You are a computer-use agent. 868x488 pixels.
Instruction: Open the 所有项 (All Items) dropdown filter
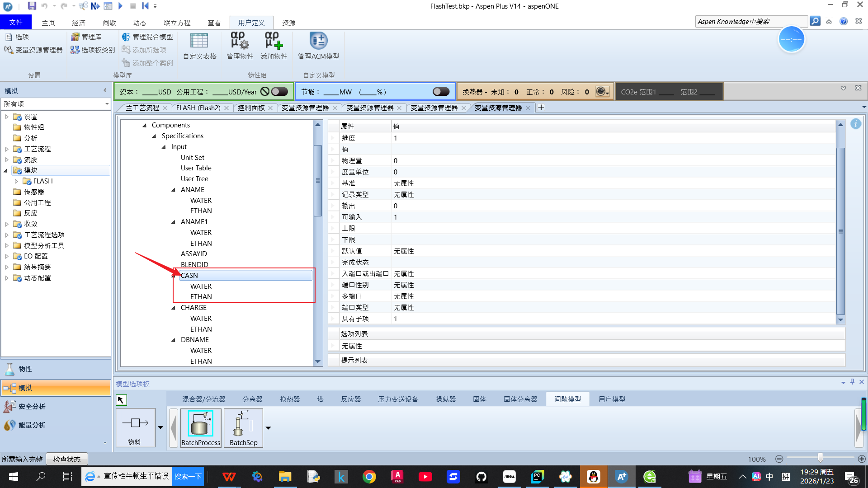[x=107, y=104]
